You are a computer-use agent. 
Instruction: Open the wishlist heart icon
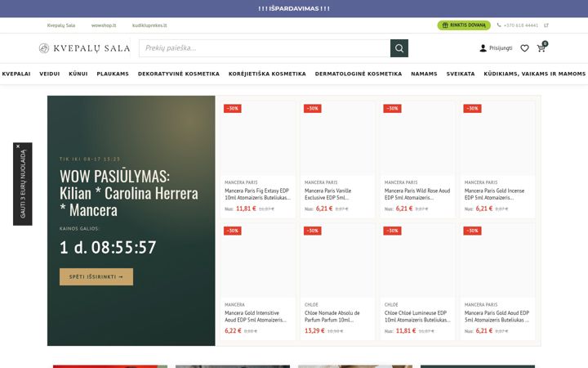coord(524,48)
